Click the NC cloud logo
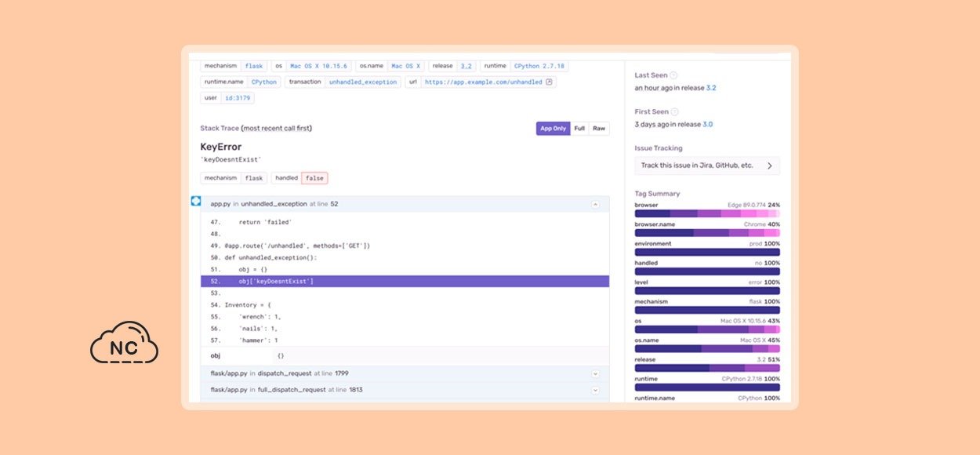The image size is (980, 455). tap(124, 344)
